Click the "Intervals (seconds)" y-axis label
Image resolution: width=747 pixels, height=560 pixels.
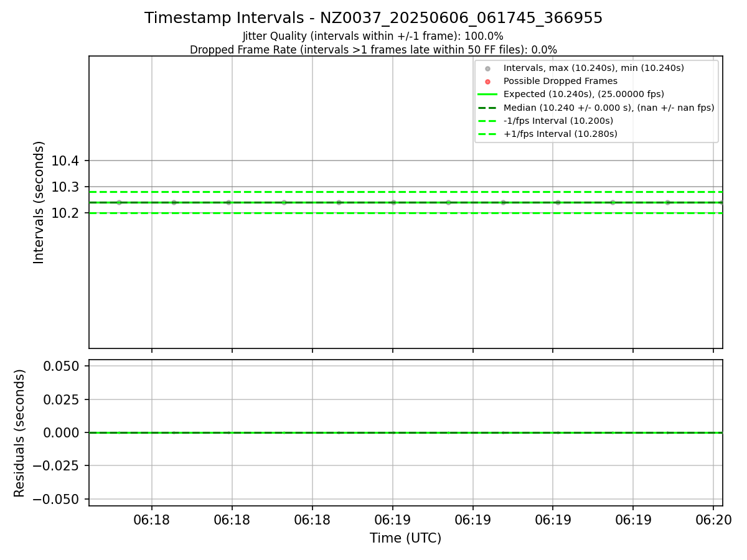tap(39, 202)
